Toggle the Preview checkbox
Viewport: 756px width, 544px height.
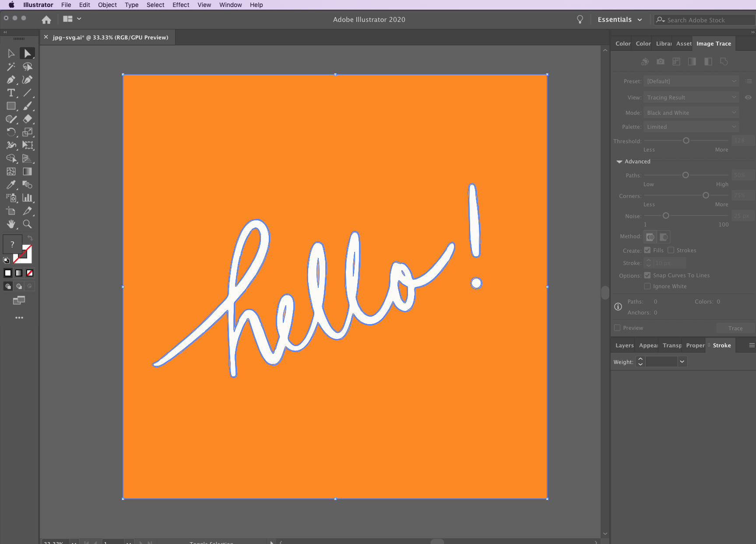(617, 328)
